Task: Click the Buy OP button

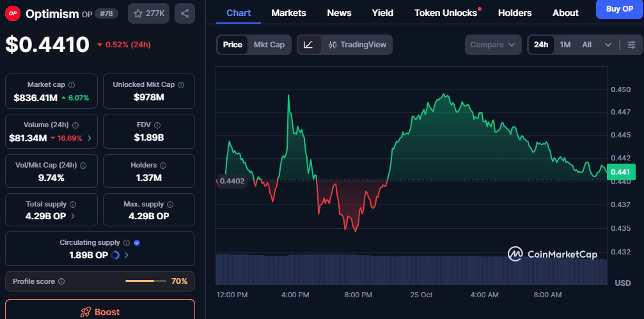Action: (619, 9)
